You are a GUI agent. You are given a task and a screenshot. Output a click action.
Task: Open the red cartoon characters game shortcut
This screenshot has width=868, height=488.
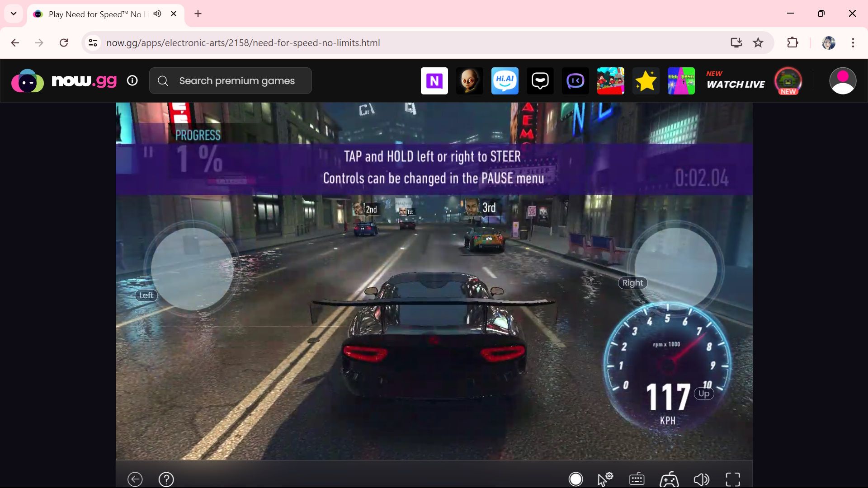610,81
